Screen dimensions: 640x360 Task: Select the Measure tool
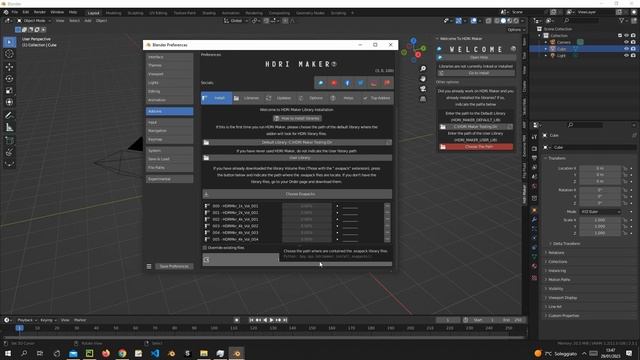[x=9, y=128]
